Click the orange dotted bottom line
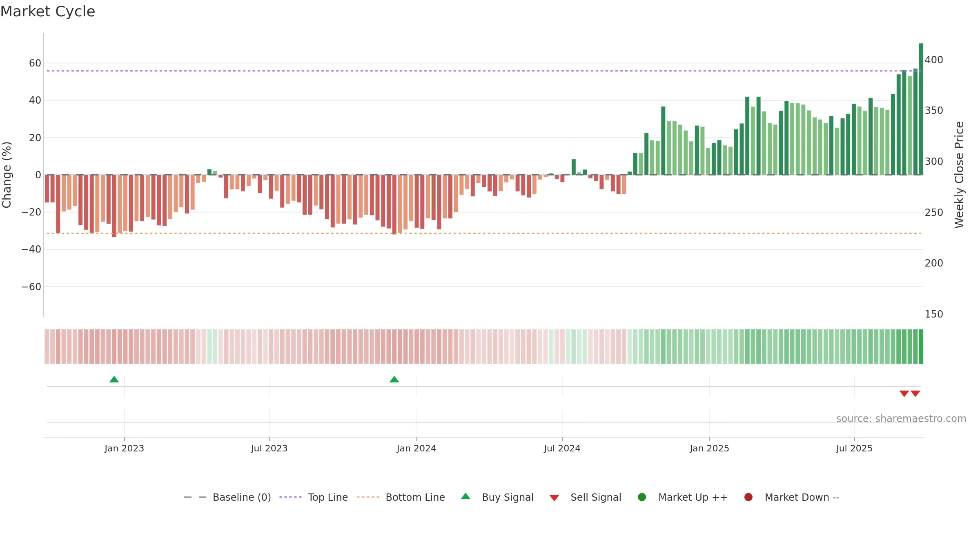Screen dimensions: 980x551 pyautogui.click(x=484, y=233)
